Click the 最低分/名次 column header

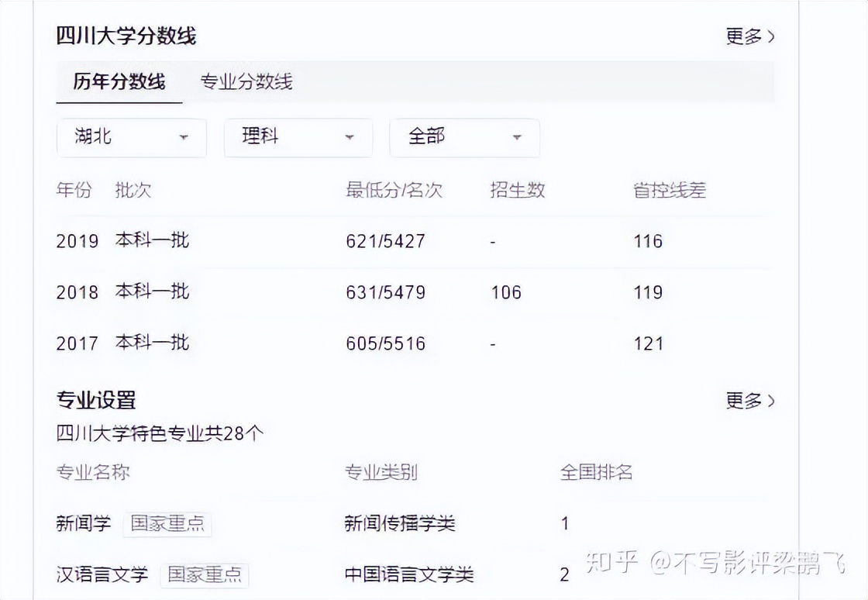coord(394,191)
